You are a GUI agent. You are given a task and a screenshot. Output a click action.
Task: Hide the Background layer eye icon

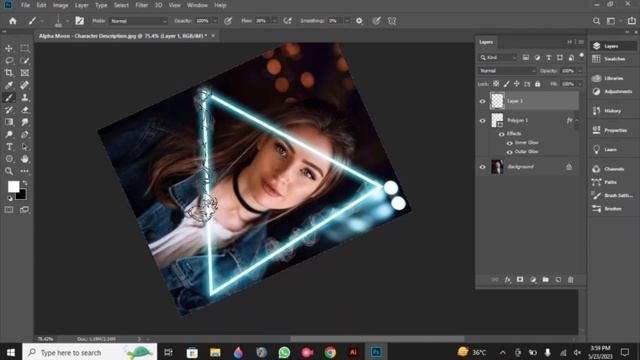coord(482,167)
